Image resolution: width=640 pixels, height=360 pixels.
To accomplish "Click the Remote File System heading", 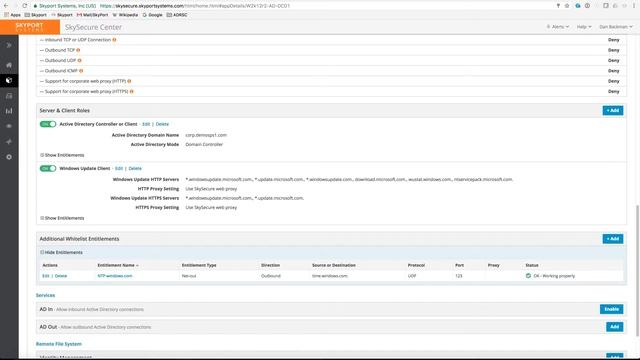I will tap(59, 344).
